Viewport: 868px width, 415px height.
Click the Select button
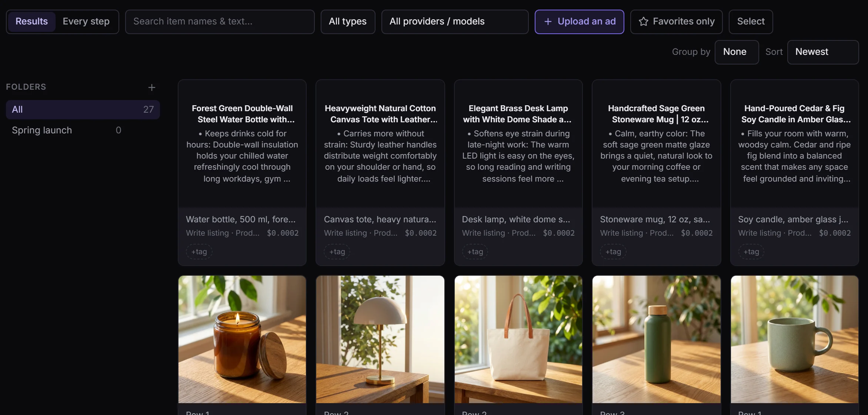point(751,21)
